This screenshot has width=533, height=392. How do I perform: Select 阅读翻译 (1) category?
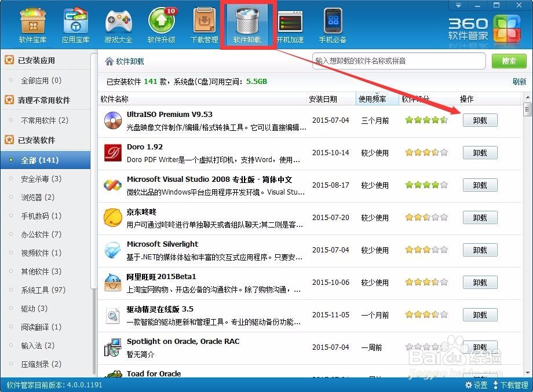coord(41,327)
